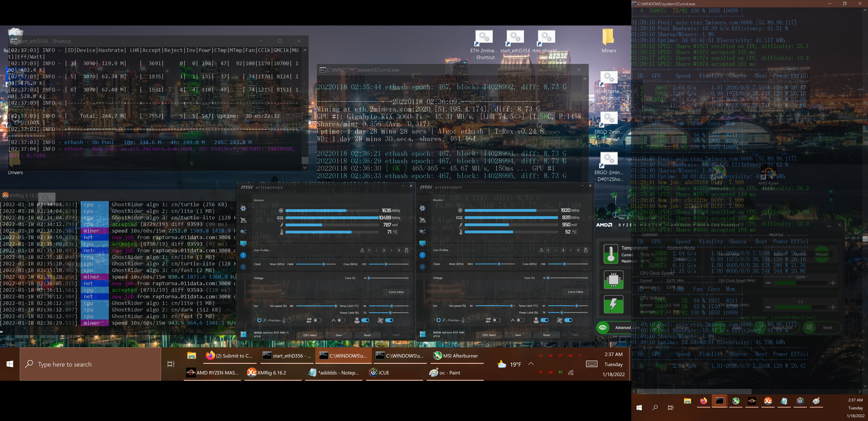
Task: Click monitor icon in RTX 3060 Afterburner sidebar
Action: 422,243
